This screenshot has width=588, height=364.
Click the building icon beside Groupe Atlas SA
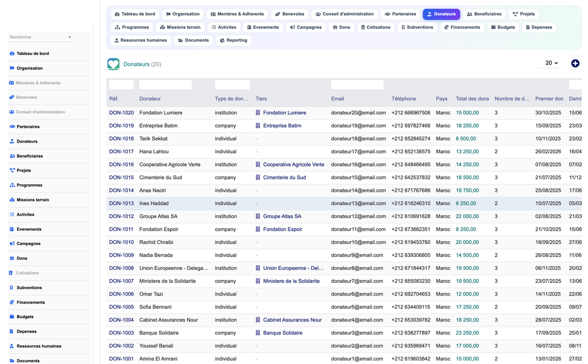[x=258, y=217]
